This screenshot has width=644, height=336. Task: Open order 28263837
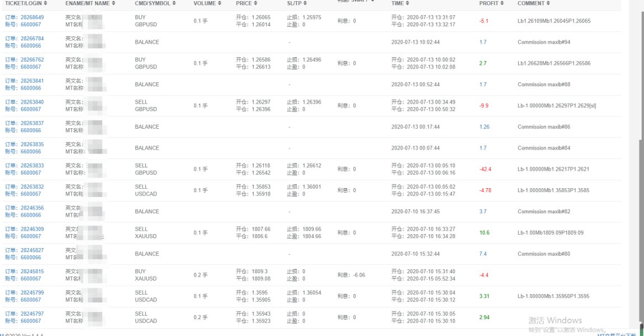pyautogui.click(x=32, y=123)
